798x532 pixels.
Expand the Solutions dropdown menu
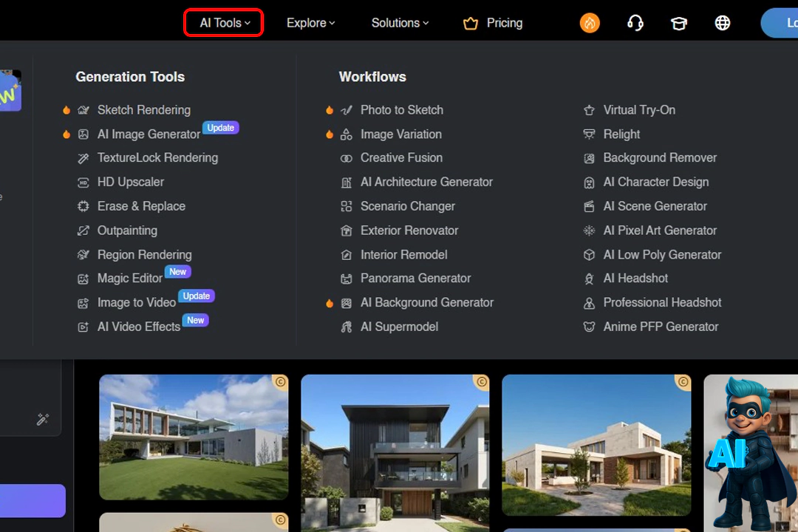[400, 23]
